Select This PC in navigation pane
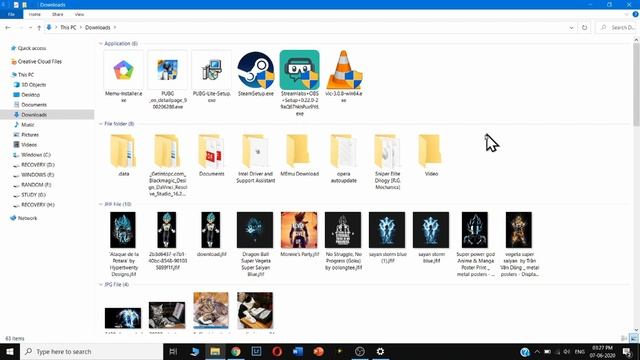The width and height of the screenshot is (640, 360). [26, 75]
